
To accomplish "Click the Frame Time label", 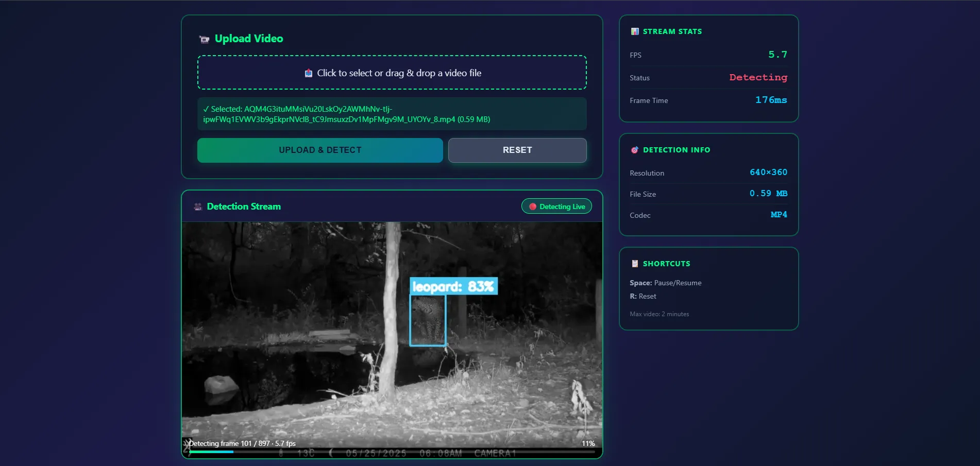I will tap(649, 101).
